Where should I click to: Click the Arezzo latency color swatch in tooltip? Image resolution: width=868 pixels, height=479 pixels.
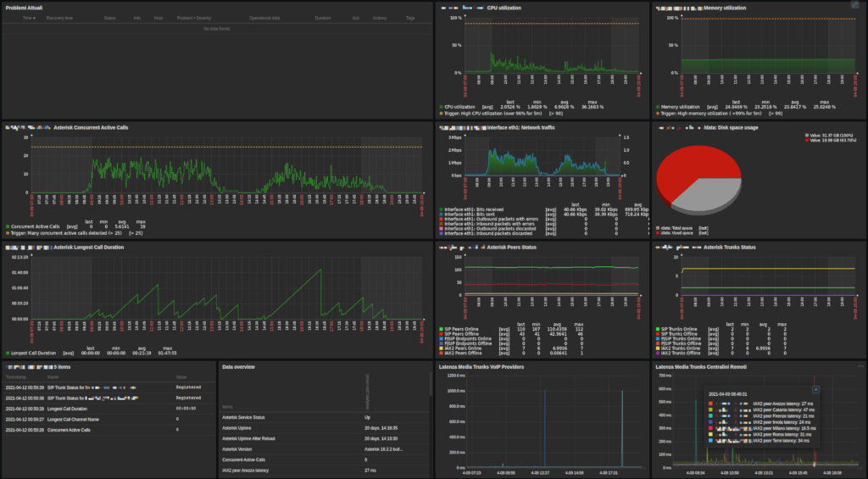coord(711,404)
